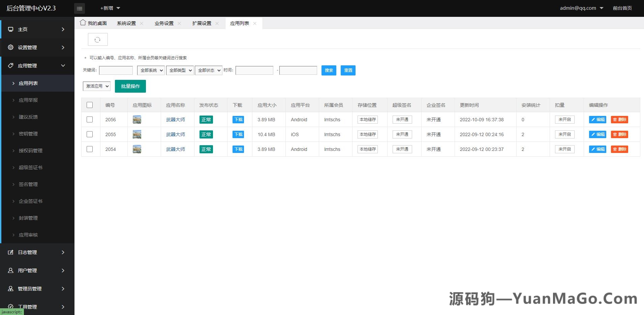
Task: Select the 主页 home icon in sidebar
Action: point(10,29)
